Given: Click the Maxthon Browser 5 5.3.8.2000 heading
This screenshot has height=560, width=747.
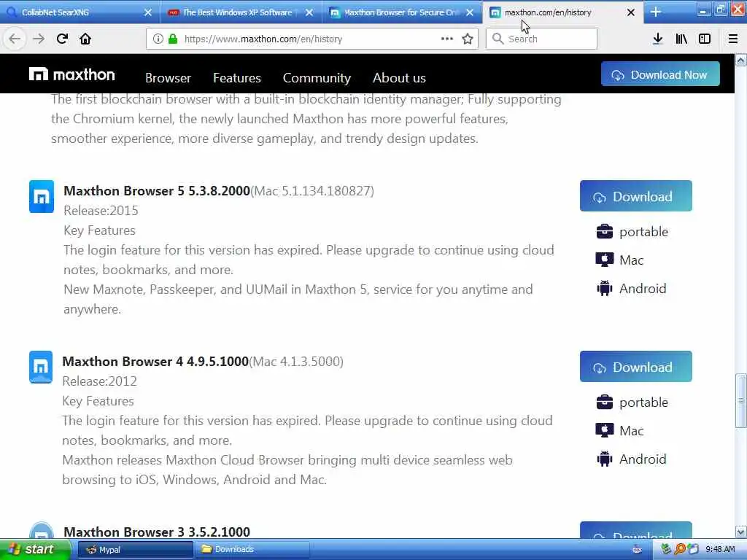Looking at the screenshot, I should (x=157, y=190).
